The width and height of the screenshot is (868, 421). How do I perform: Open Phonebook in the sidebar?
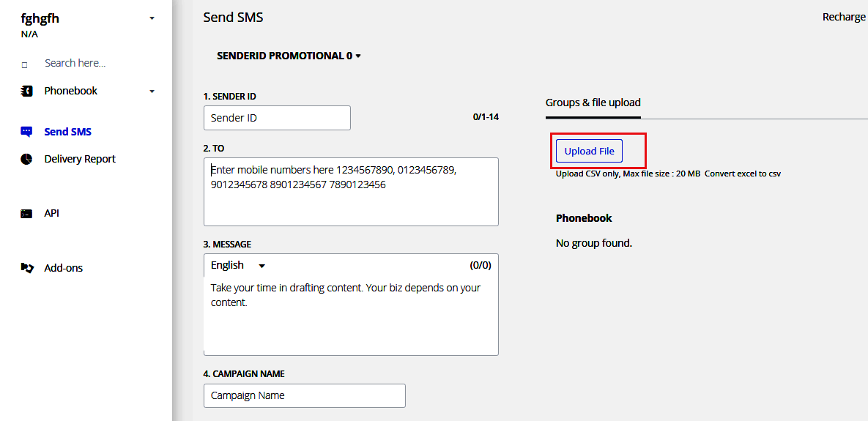71,91
